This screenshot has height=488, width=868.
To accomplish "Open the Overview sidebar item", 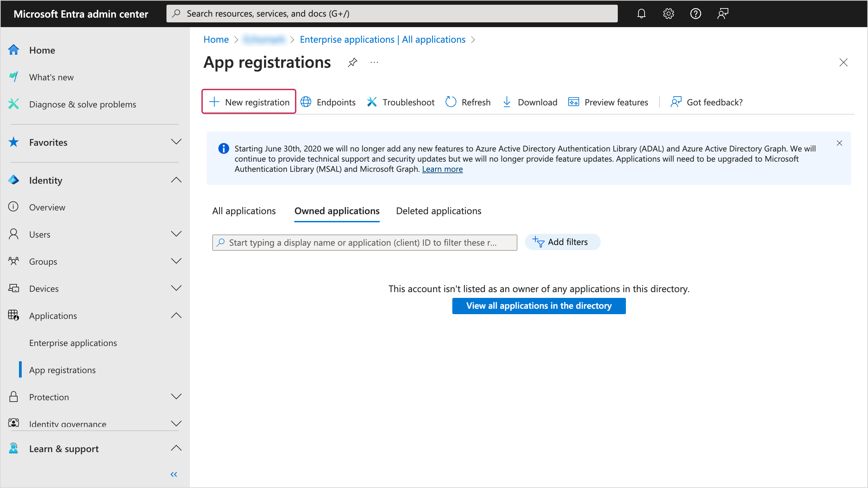I will click(47, 207).
